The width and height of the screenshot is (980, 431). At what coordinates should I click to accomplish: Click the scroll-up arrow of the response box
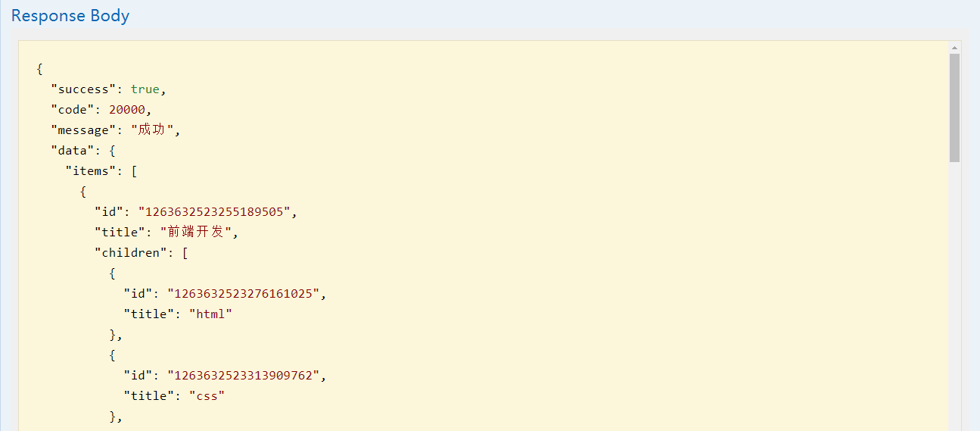954,48
